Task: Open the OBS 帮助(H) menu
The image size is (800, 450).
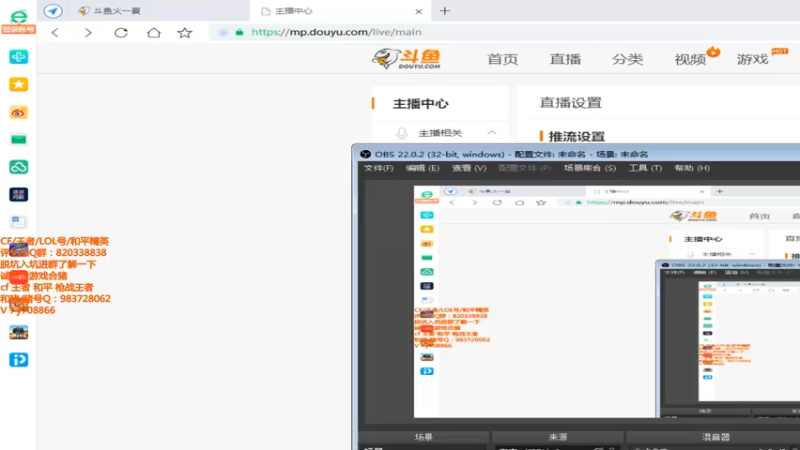Action: point(692,168)
